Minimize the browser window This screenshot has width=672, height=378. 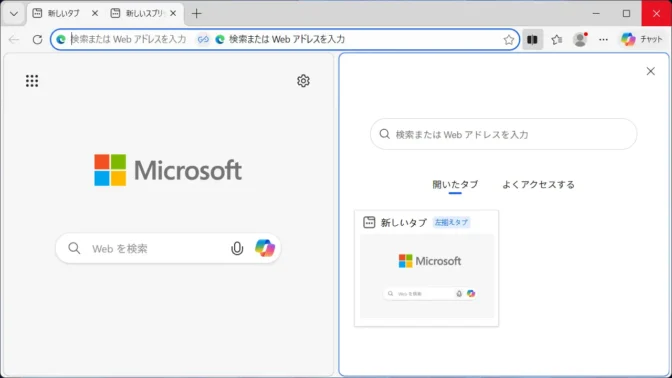coord(596,14)
